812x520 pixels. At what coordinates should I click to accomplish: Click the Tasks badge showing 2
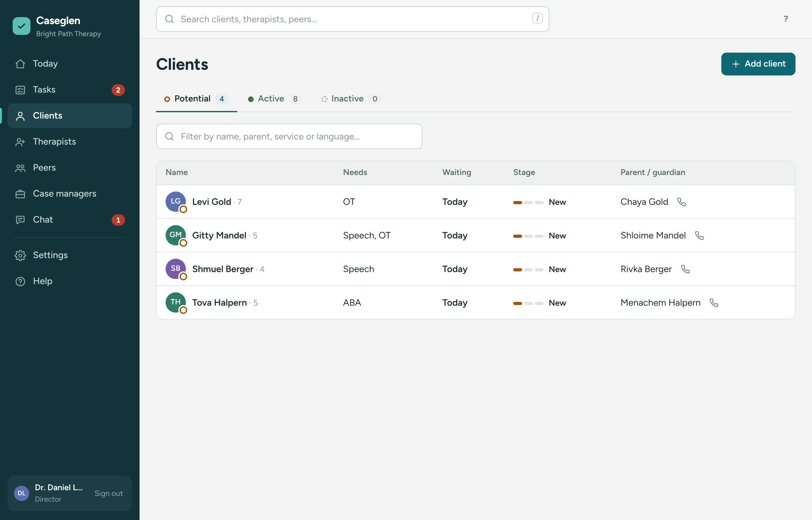coord(118,90)
